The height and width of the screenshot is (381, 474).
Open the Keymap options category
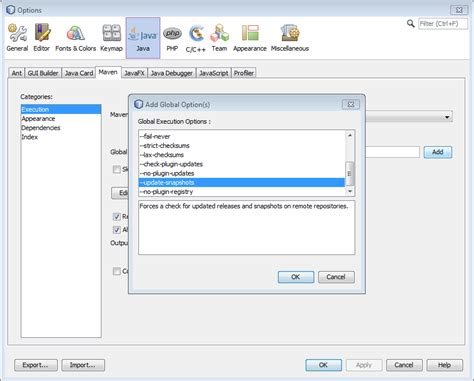click(111, 38)
